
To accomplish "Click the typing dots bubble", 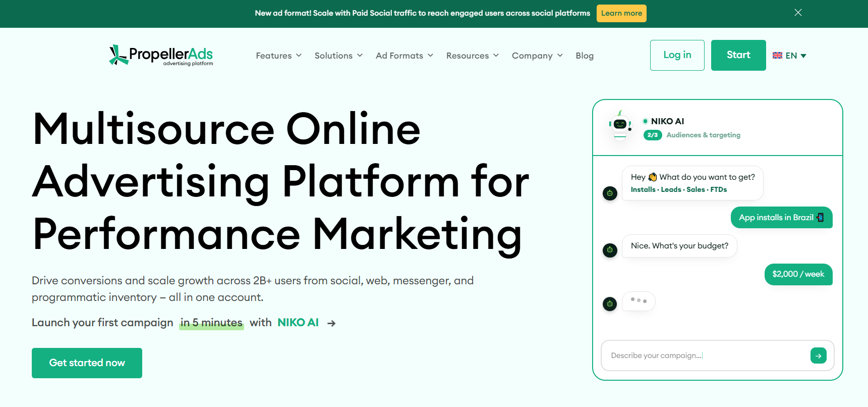I will click(x=639, y=301).
